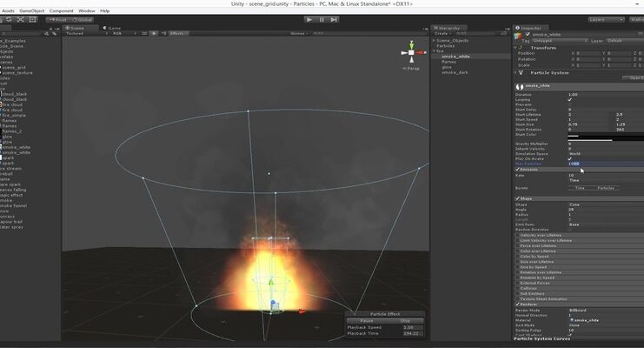The height and width of the screenshot is (348, 644).
Task: Click Stop in Particle Effect overlay
Action: [405, 321]
